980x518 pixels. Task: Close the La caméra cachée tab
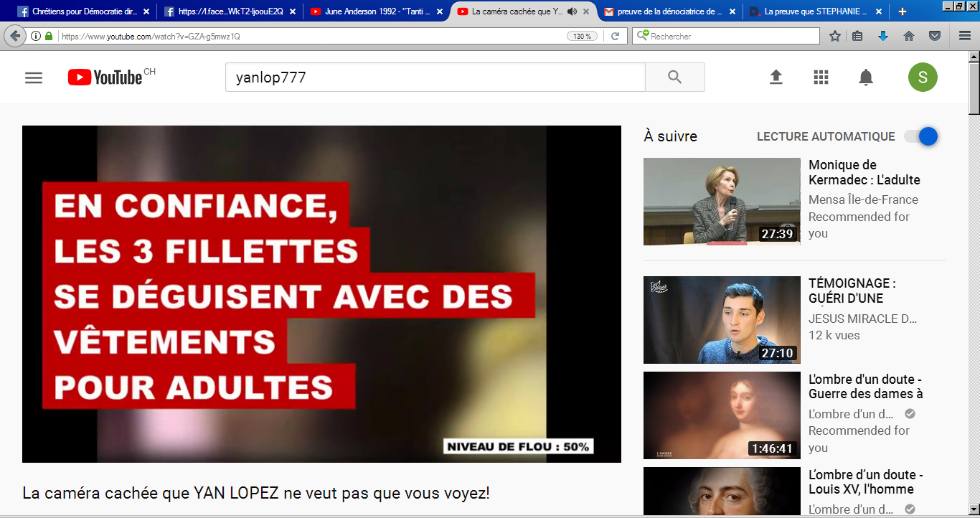[x=586, y=11]
